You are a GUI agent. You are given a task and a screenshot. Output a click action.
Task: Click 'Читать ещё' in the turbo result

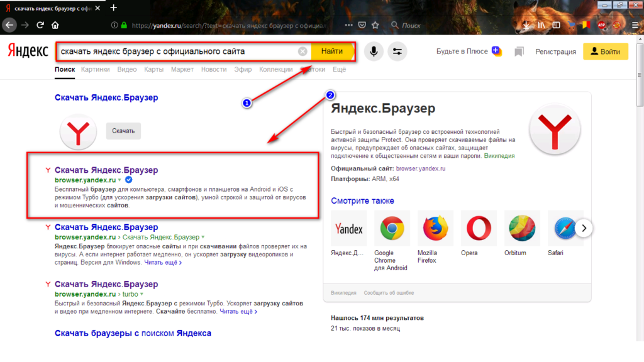[x=238, y=312]
